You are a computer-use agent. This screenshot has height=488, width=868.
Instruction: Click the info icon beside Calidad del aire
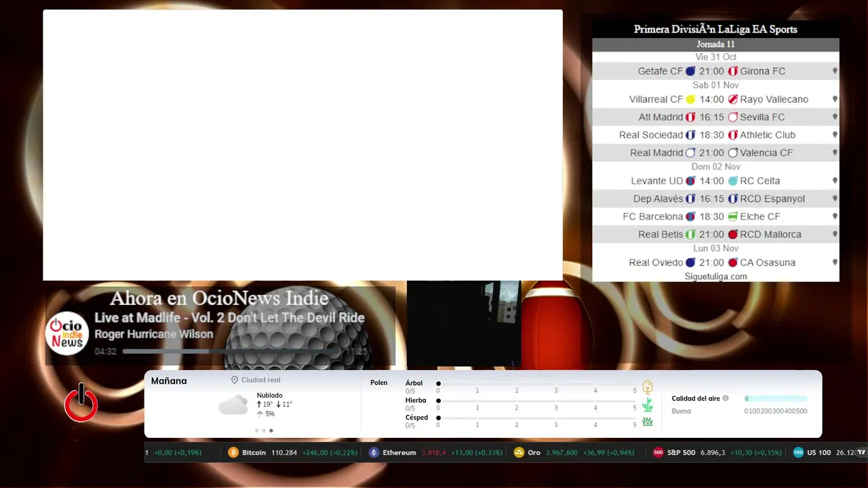pyautogui.click(x=726, y=399)
